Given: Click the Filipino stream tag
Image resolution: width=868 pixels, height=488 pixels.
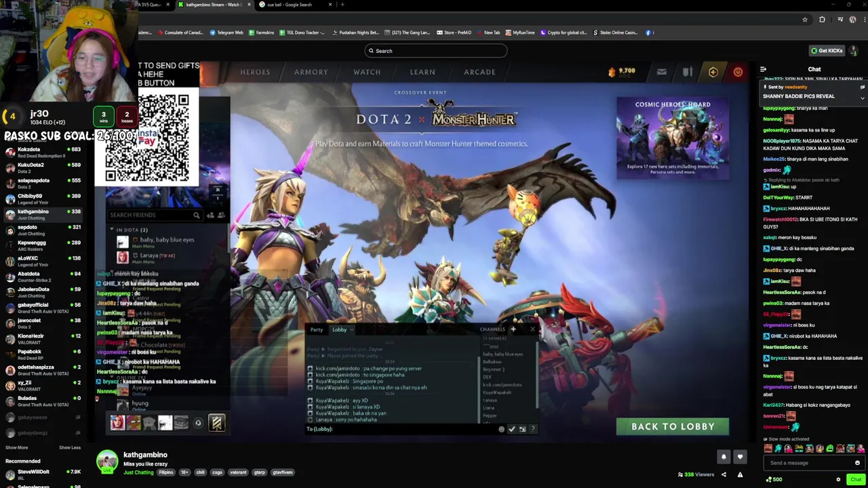Looking at the screenshot, I should coord(166,472).
